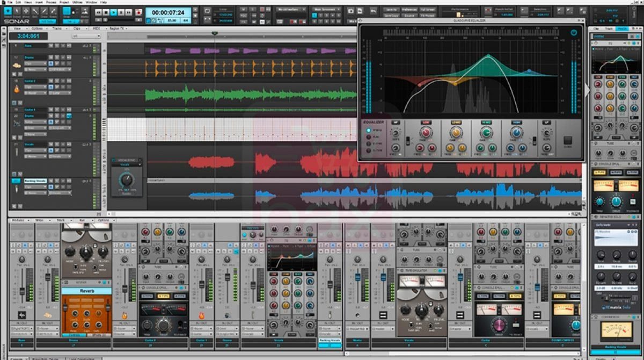The image size is (644, 360).
Task: Expand the track view Options dropdown
Action: pyautogui.click(x=39, y=28)
